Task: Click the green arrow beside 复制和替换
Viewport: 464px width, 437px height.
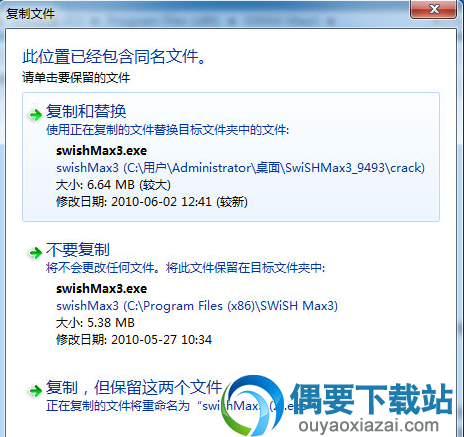Action: point(35,115)
